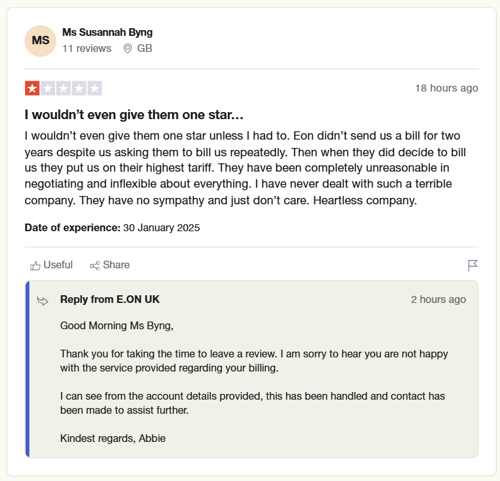The image size is (500, 481).
Task: Click the date of experience line
Action: click(112, 228)
